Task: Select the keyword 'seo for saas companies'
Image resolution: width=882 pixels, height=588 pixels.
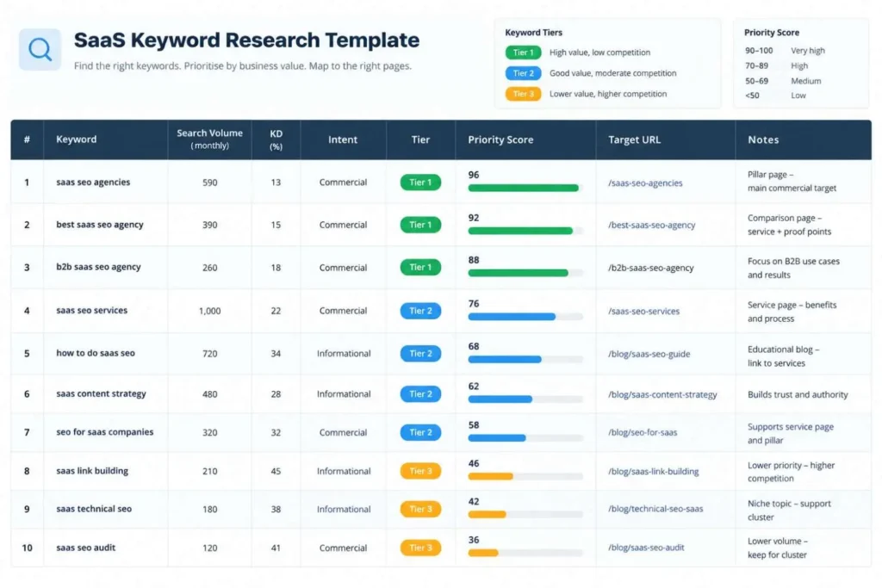Action: 104,431
